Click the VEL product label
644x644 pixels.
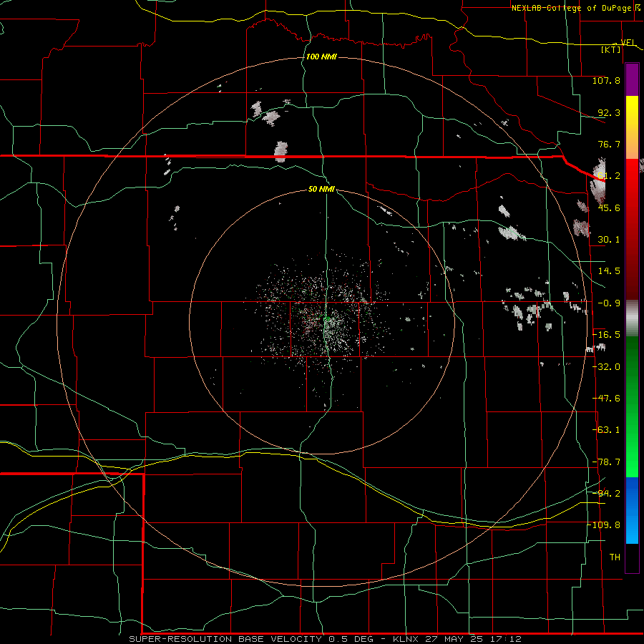[x=628, y=42]
